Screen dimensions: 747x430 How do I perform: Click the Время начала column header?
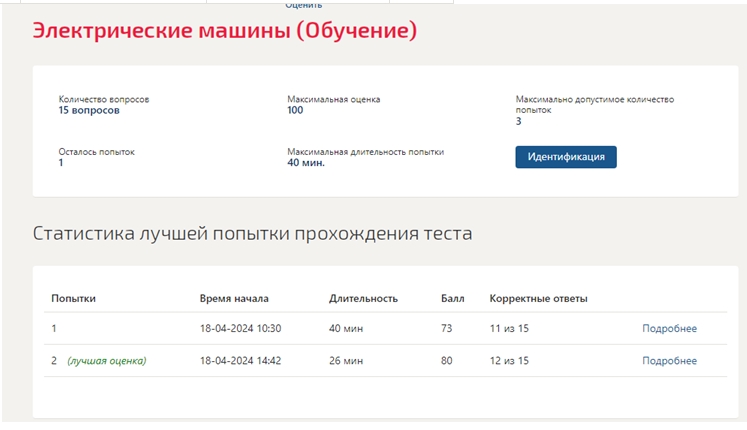click(234, 299)
